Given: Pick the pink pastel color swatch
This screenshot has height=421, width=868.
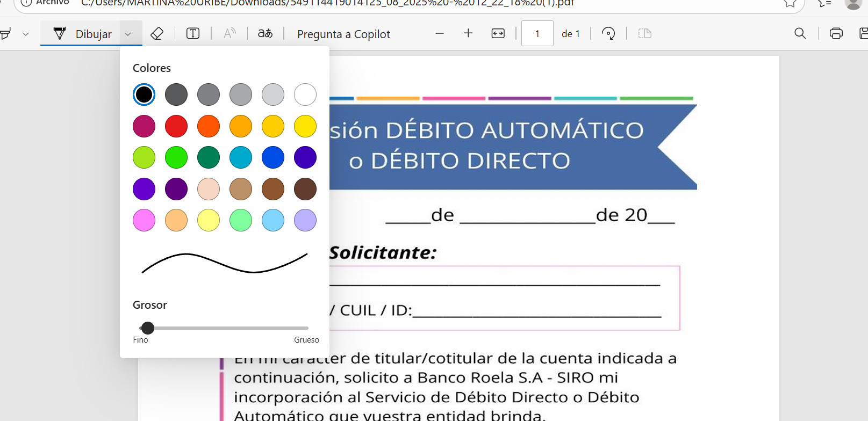Looking at the screenshot, I should pyautogui.click(x=144, y=220).
